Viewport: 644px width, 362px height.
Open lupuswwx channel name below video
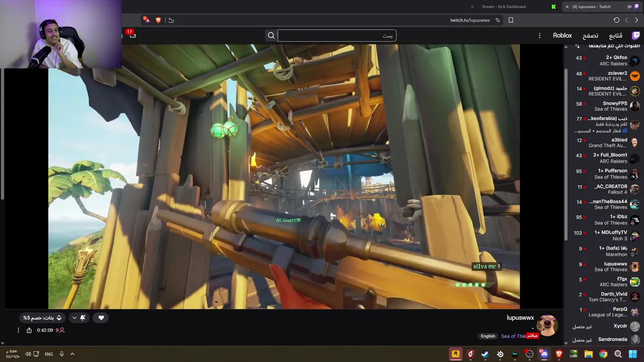click(520, 318)
